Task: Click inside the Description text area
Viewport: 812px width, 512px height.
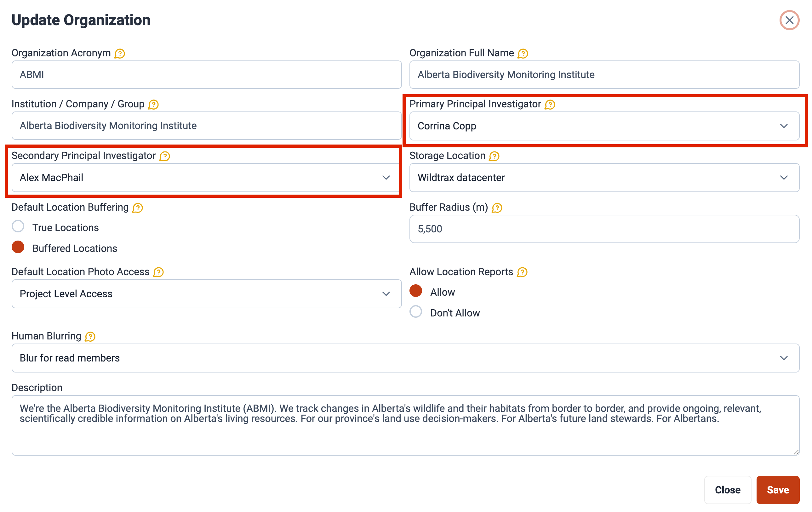Action: 405,435
